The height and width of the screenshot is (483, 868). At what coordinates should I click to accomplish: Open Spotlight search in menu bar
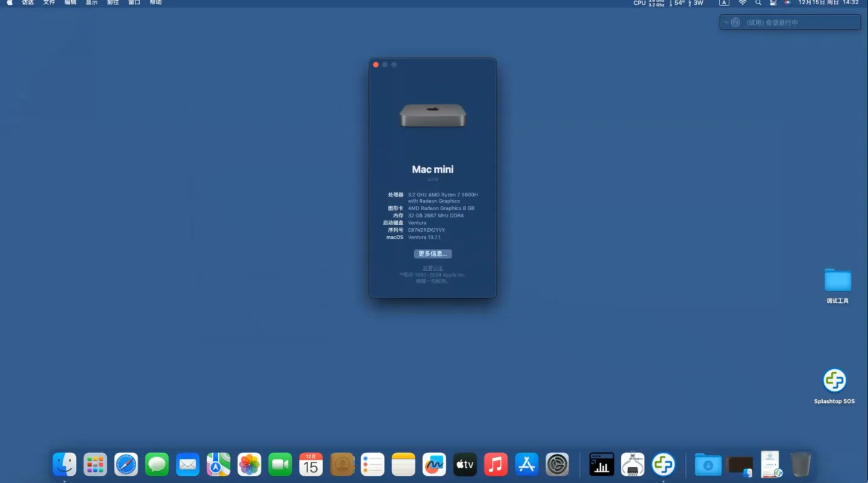click(758, 3)
